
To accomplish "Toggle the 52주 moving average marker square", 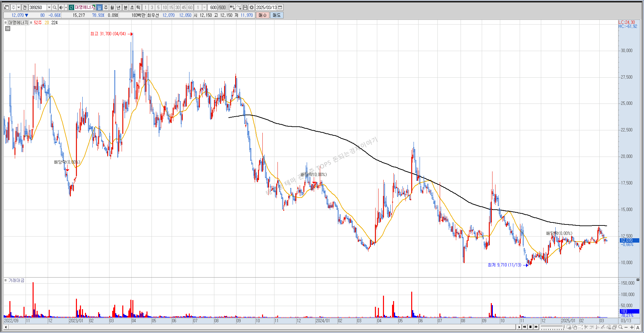I will tap(31, 23).
